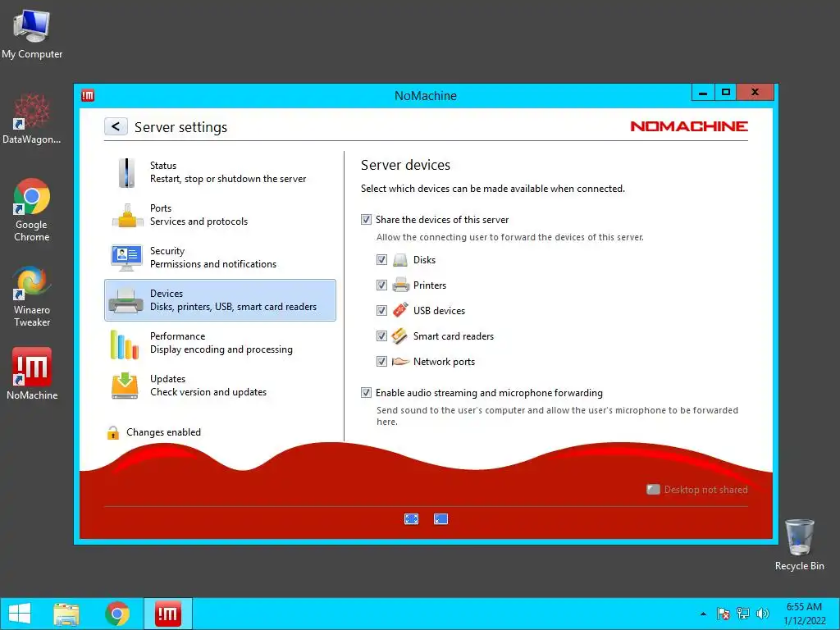Viewport: 840px width, 630px height.
Task: Click the Smart card readers icon
Action: (399, 336)
